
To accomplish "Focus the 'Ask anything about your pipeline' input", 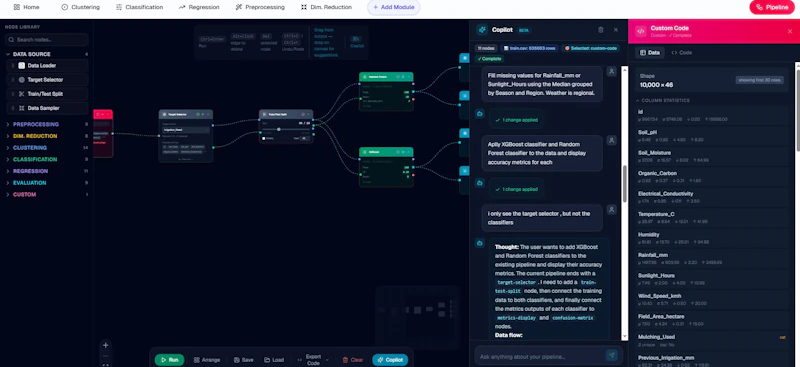I will (541, 356).
